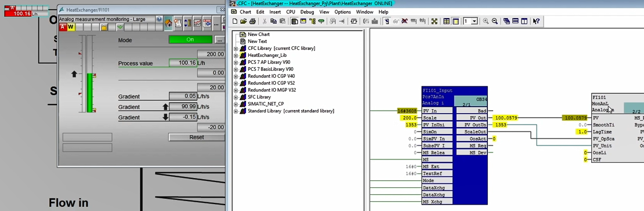Screen dimensions: 644x211
Task: Expand SFC Library tree node
Action: coord(236,97)
